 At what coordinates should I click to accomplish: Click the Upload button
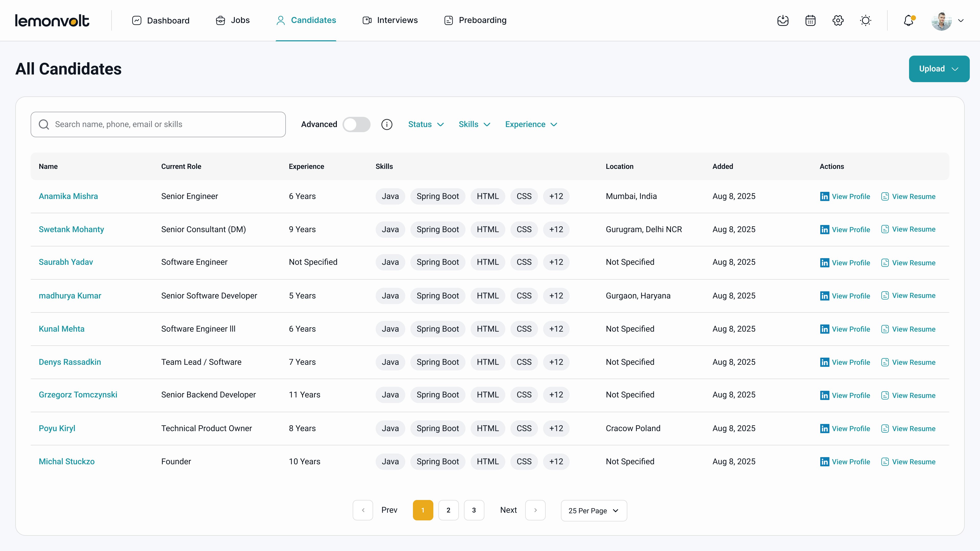(x=939, y=69)
